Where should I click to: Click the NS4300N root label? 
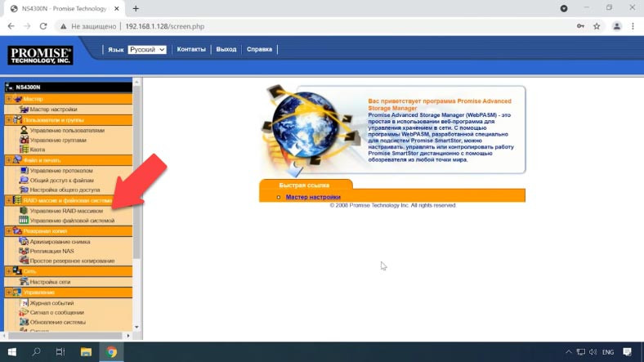(x=28, y=87)
